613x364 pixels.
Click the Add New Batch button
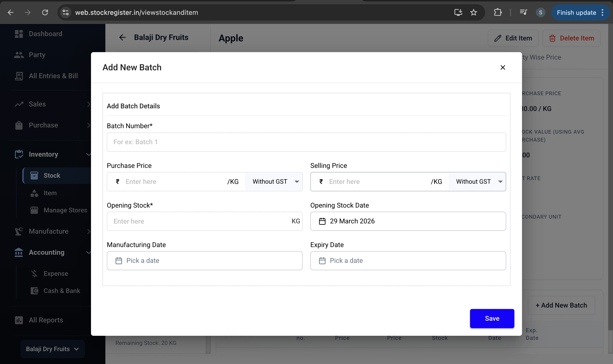coord(561,305)
